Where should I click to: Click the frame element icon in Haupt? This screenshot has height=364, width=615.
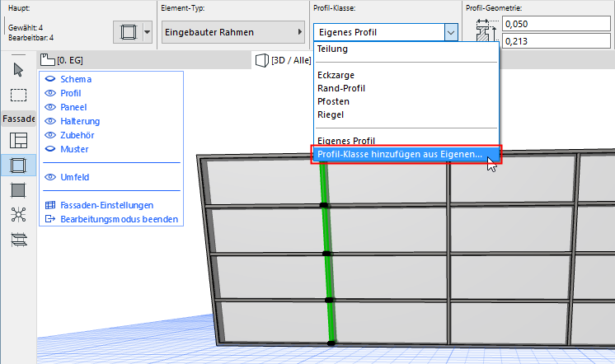pyautogui.click(x=128, y=32)
